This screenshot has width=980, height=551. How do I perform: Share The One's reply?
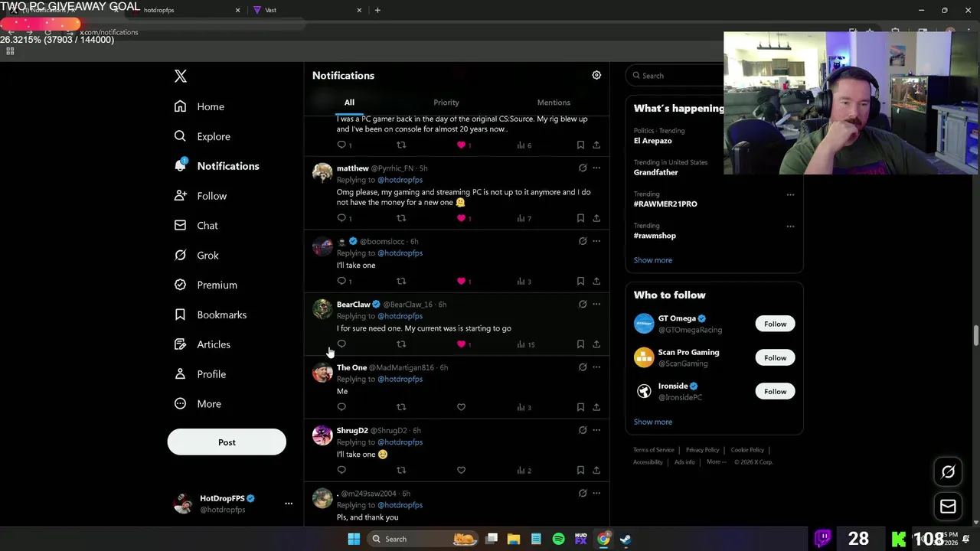point(596,407)
